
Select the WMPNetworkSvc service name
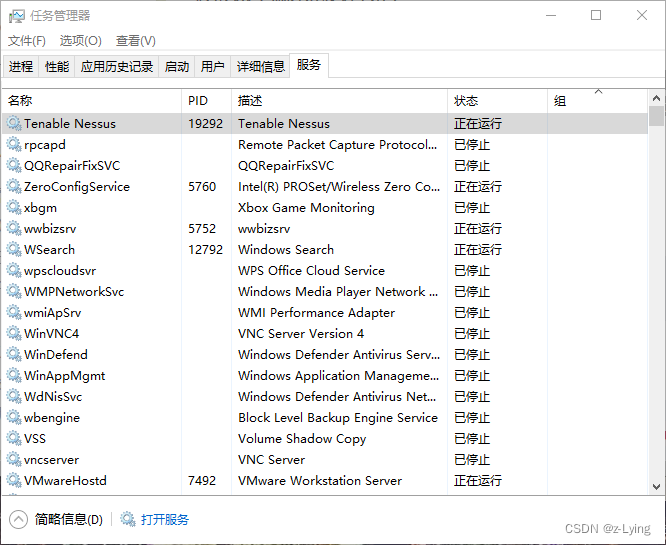pyautogui.click(x=74, y=292)
